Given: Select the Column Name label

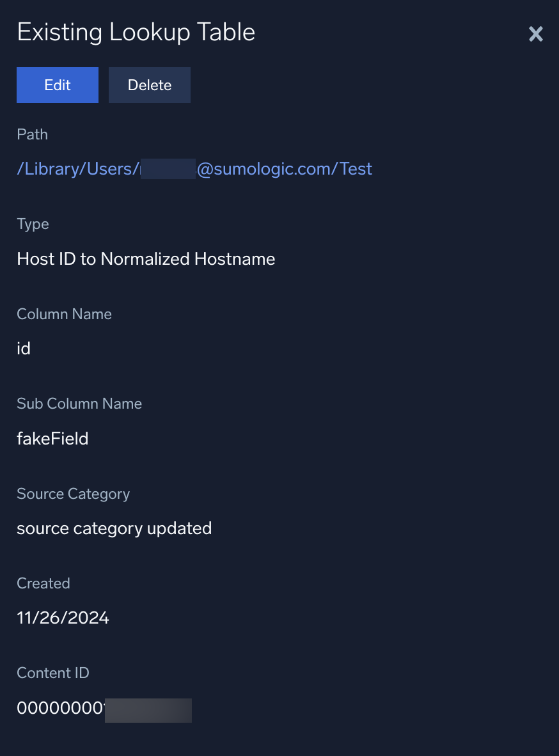Looking at the screenshot, I should point(64,313).
